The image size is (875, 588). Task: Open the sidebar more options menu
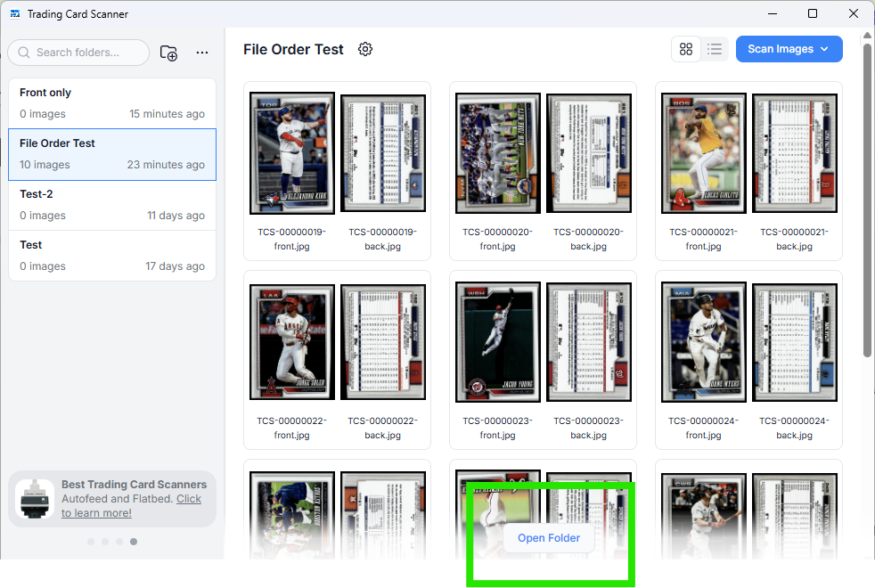click(x=202, y=53)
